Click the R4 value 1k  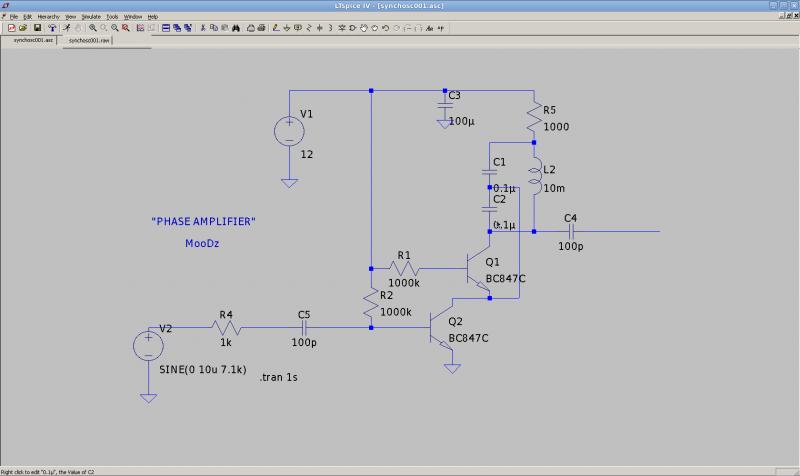click(x=226, y=343)
